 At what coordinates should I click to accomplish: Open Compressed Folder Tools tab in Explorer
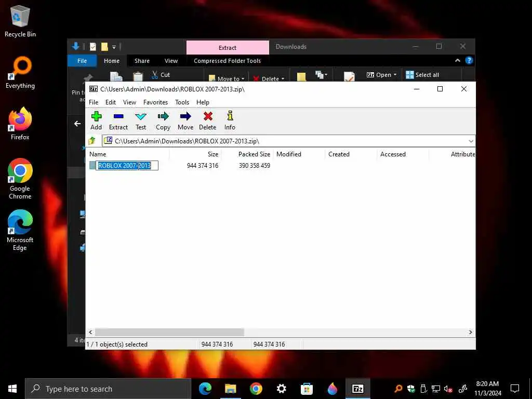tap(228, 61)
